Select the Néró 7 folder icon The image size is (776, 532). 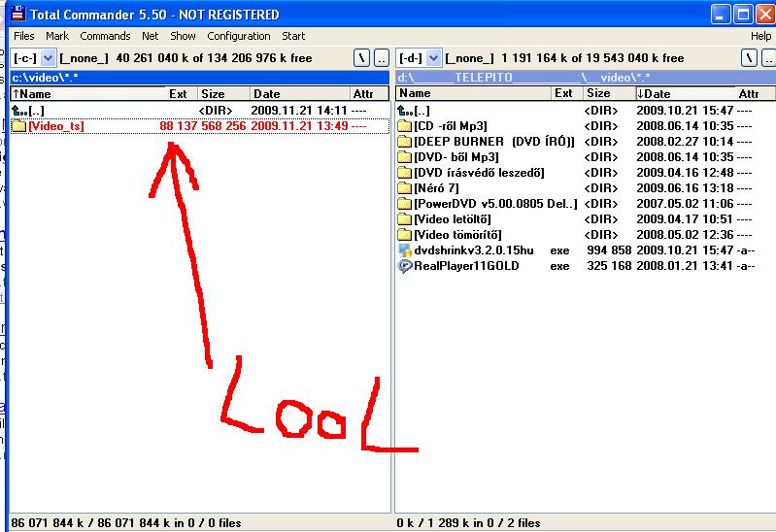(405, 188)
